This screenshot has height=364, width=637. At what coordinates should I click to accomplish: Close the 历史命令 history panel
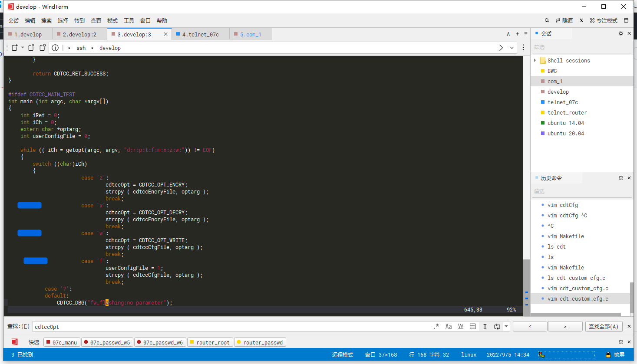point(629,178)
